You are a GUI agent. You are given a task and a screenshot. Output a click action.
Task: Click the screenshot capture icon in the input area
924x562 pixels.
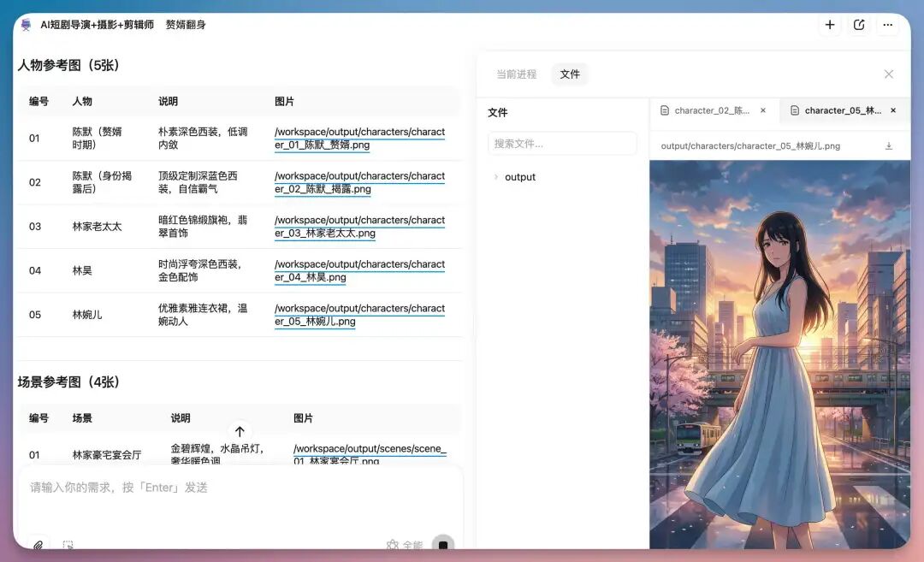coord(68,545)
